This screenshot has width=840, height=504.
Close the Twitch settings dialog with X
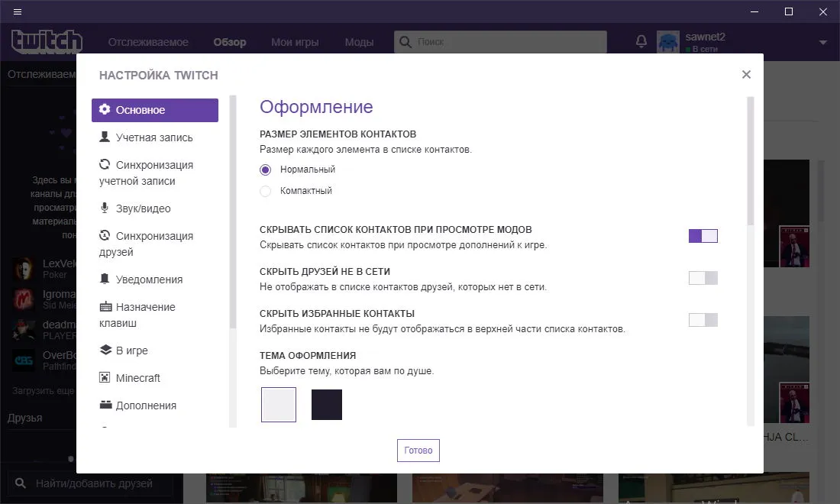point(746,74)
